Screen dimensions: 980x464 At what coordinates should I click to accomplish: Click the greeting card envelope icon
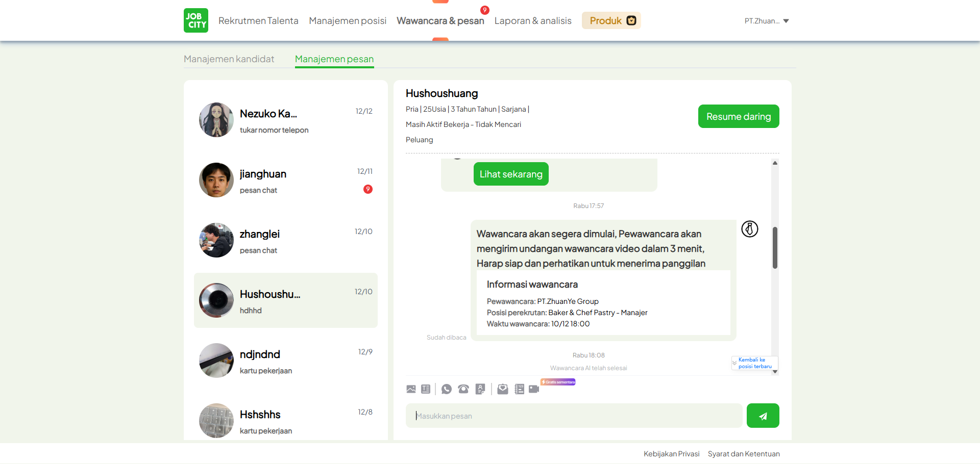[x=502, y=389]
